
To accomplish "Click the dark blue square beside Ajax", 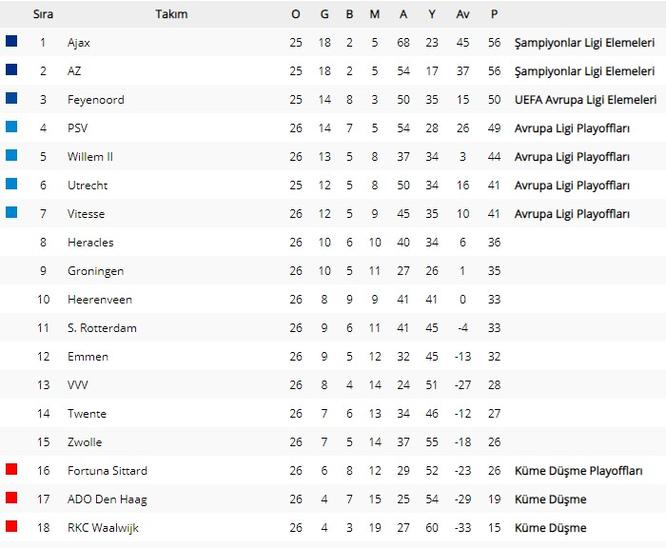I will point(11,41).
